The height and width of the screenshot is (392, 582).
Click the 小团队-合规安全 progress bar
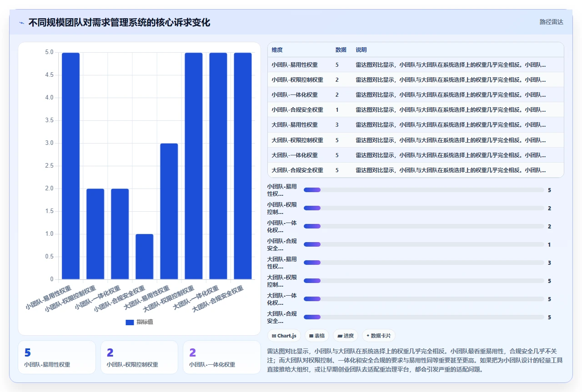[424, 244]
